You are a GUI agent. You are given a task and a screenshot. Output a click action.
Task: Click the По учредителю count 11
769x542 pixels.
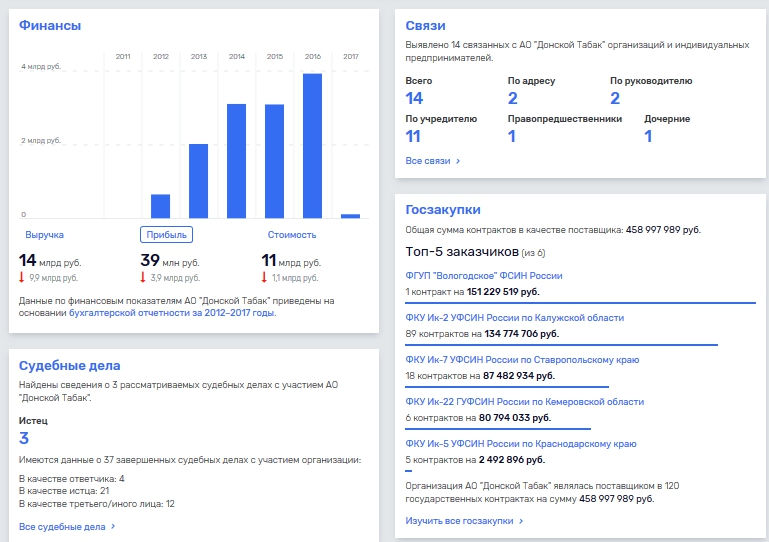coord(413,136)
